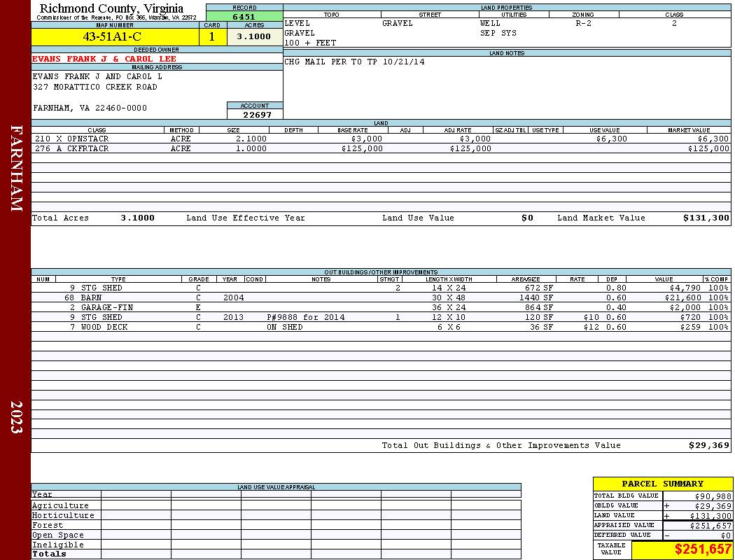The image size is (735, 560).
Task: Click account number 22697
Action: 257,115
